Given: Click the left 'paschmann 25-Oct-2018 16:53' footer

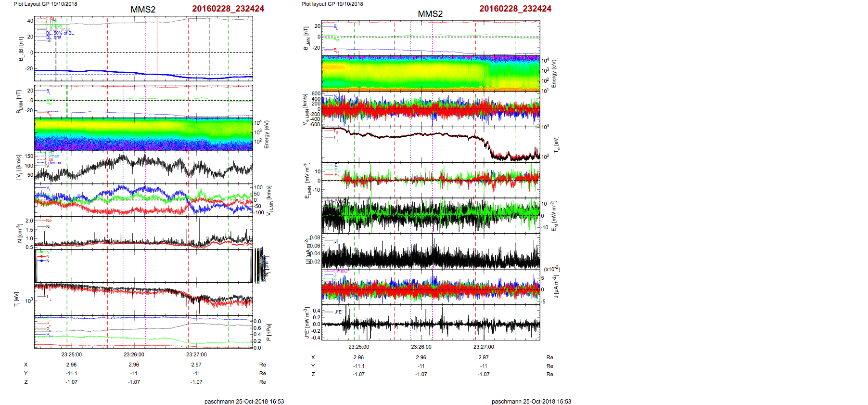Looking at the screenshot, I should coord(244,401).
